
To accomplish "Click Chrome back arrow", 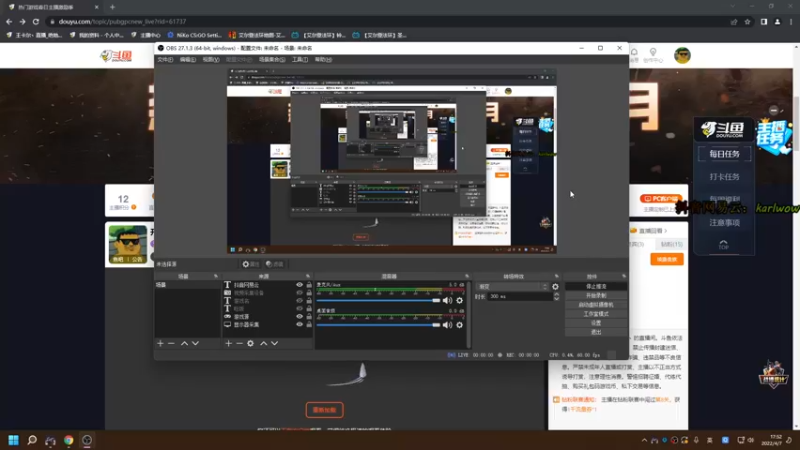I will tap(9, 21).
